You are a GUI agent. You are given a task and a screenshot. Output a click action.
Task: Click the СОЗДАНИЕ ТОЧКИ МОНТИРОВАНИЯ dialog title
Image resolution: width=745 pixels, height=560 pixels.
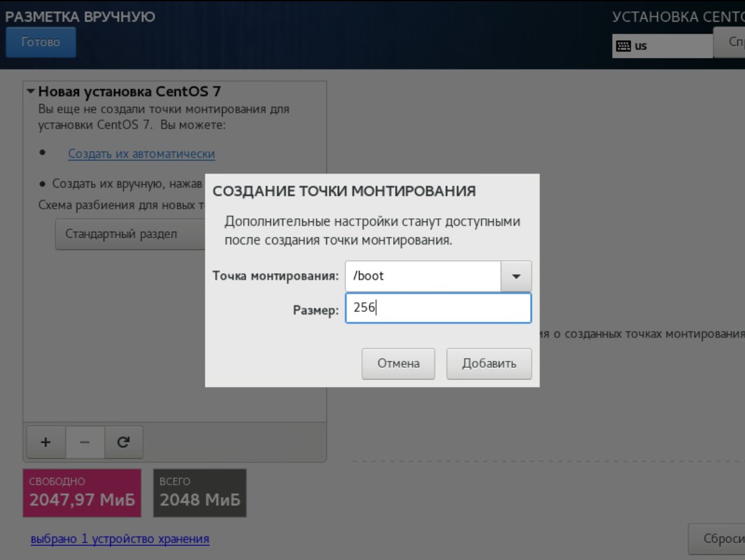coord(344,191)
